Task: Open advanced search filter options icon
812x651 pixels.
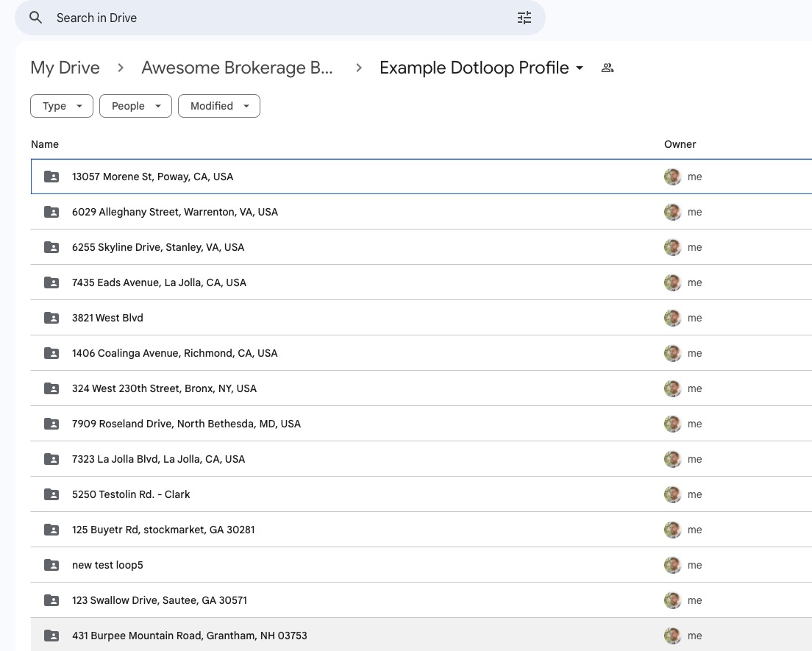Action: [524, 18]
